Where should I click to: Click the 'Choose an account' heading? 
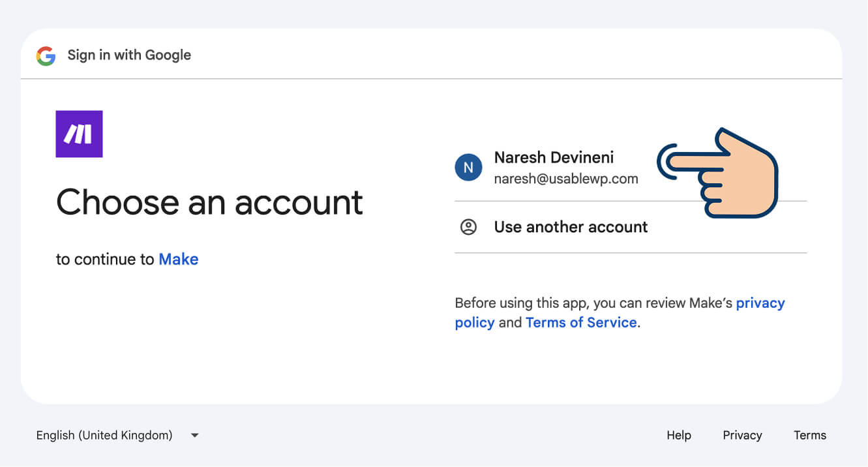(x=209, y=202)
